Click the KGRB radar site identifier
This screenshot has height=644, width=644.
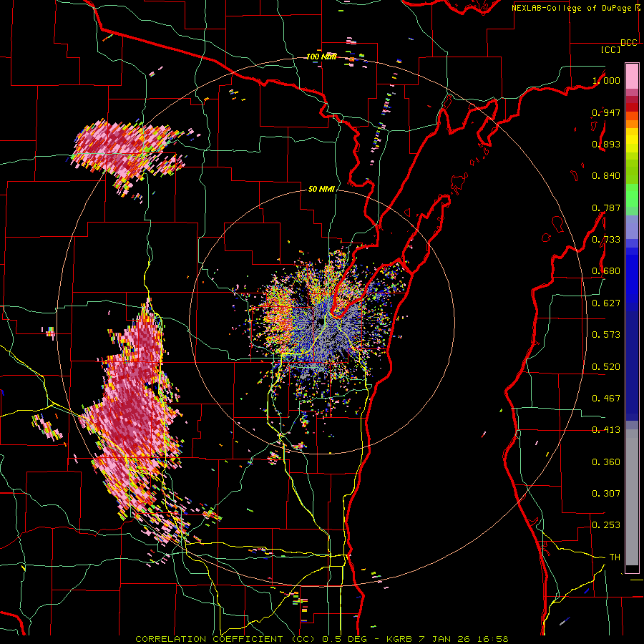pos(399,639)
